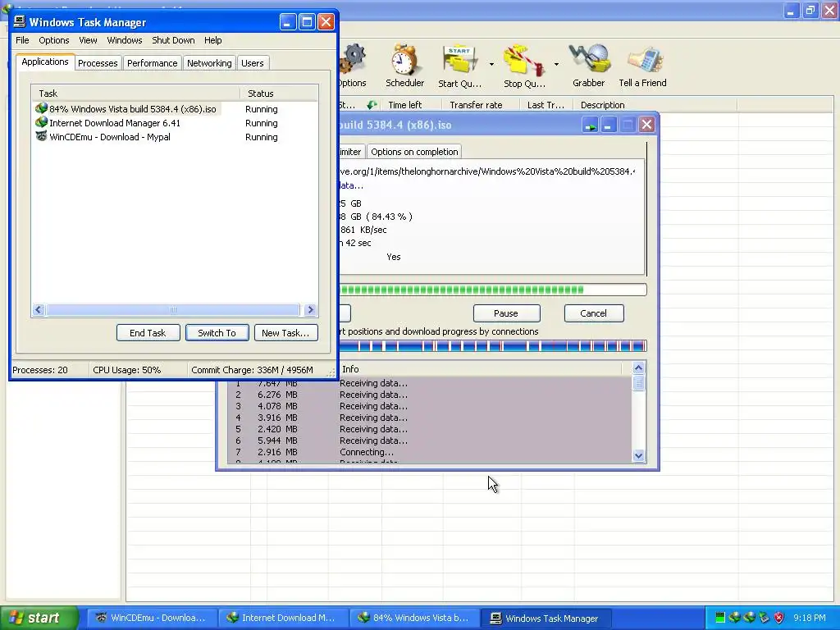The image size is (840, 630).
Task: Click the Time left column header in IDM
Action: [x=412, y=105]
